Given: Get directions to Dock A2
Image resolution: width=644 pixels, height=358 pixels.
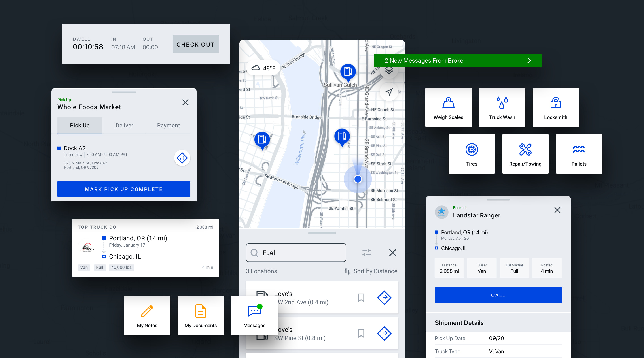Looking at the screenshot, I should (x=182, y=158).
